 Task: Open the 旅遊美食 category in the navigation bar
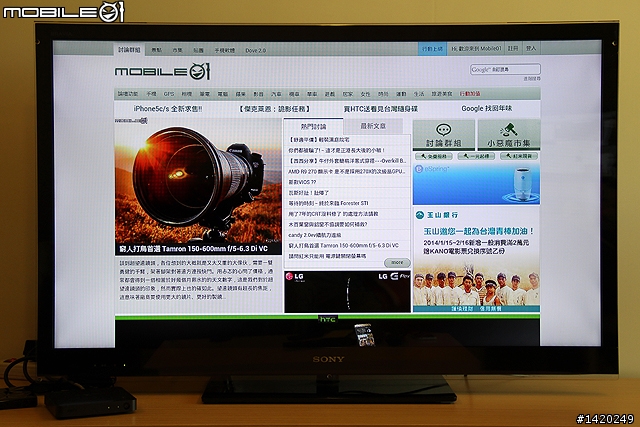pyautogui.click(x=442, y=94)
